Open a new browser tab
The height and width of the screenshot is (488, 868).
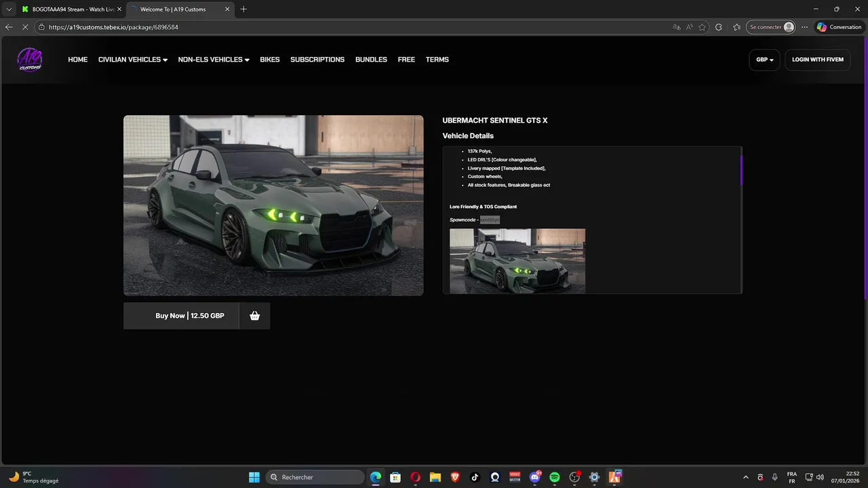point(243,9)
